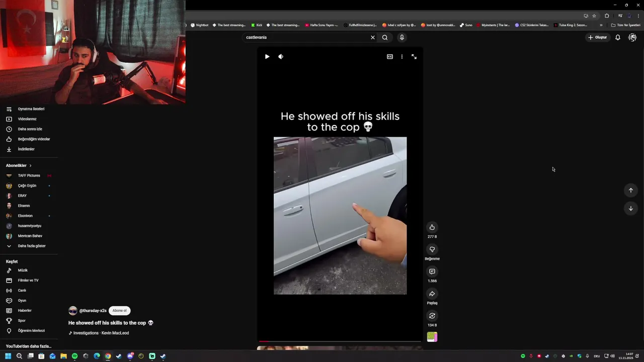This screenshot has width=644, height=362.
Task: Dislike the Short via Beğenme button
Action: click(432, 249)
